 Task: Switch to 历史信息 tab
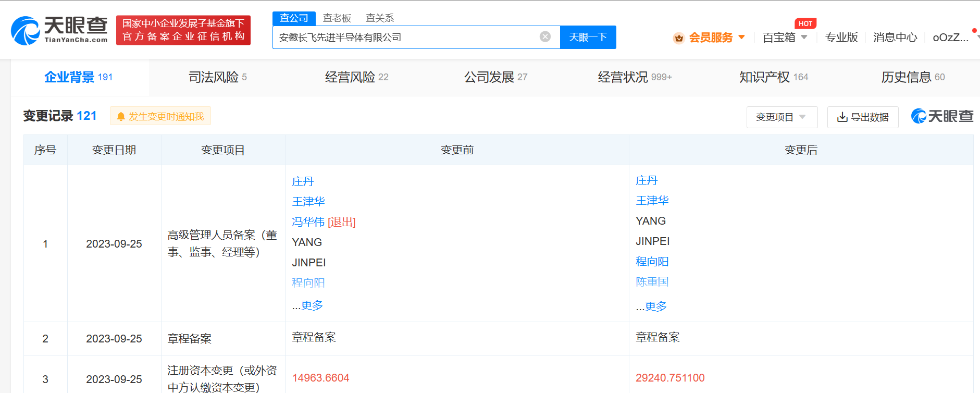(913, 77)
